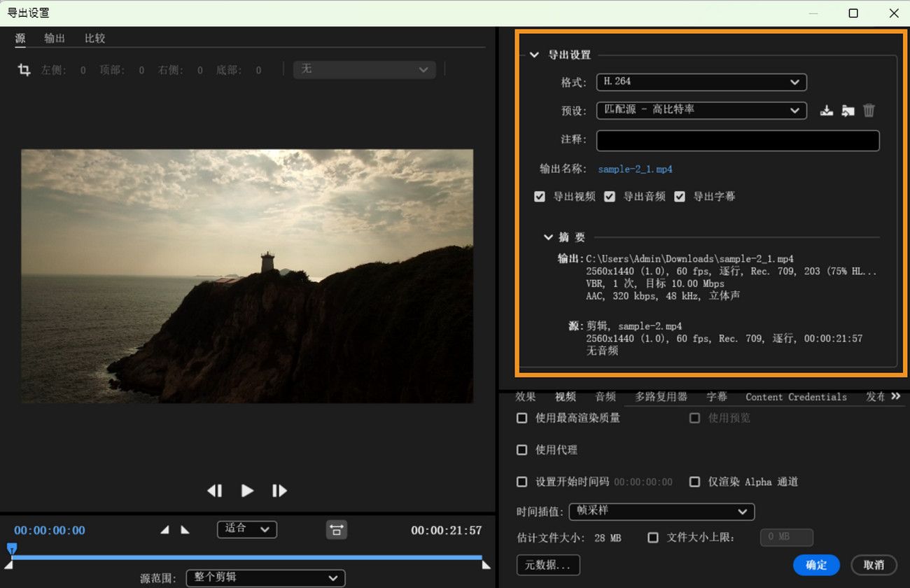Enable 仅渲染 Alpha 通道 checkbox
910x588 pixels.
695,482
